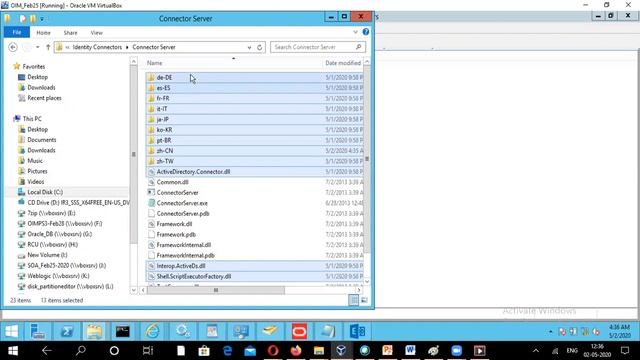
Task: Open Outlook in guest taskbar
Action: [x=358, y=331]
